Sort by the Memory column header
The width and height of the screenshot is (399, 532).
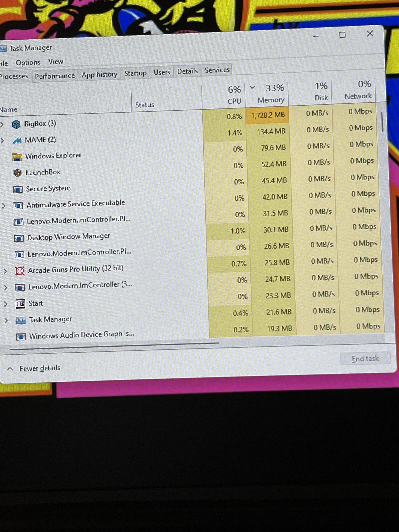pos(267,94)
